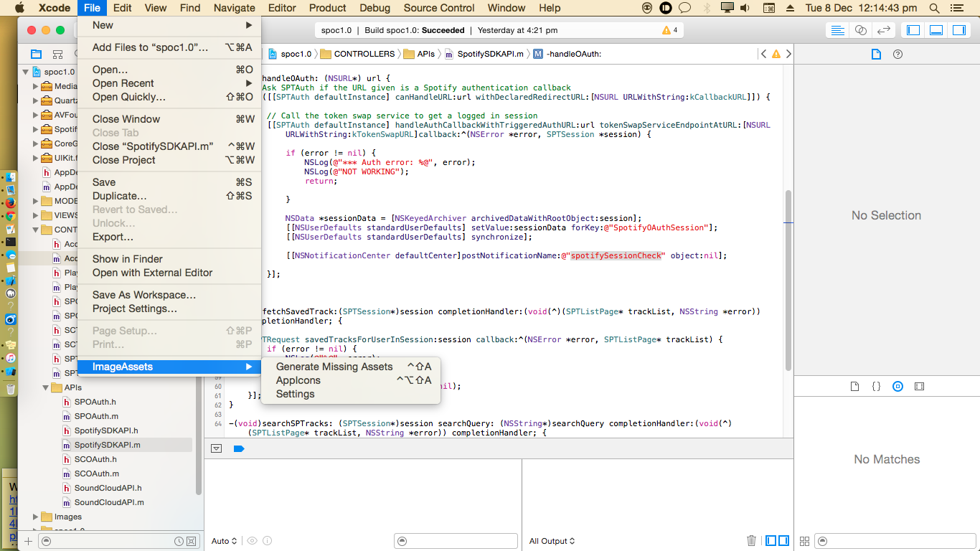
Task: Choose Add Files to "spoc1.0"…
Action: pyautogui.click(x=169, y=47)
